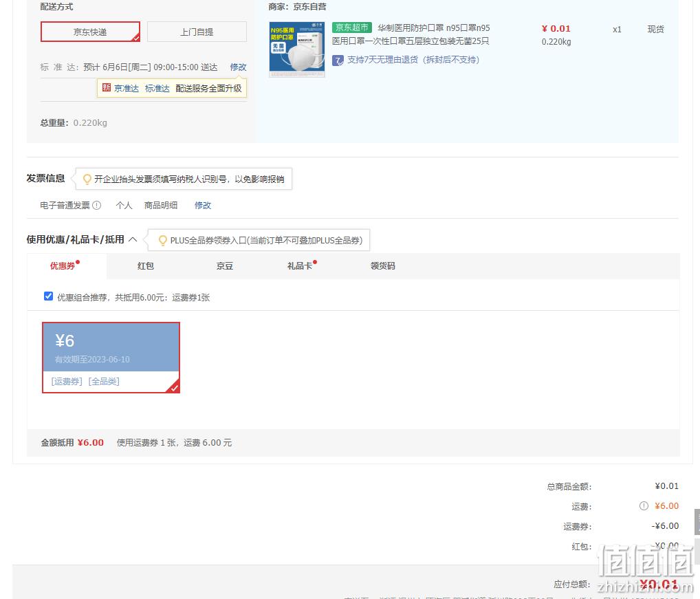700x599 pixels.
Task: Click 运费券 -¥6.00 amount
Action: [665, 526]
